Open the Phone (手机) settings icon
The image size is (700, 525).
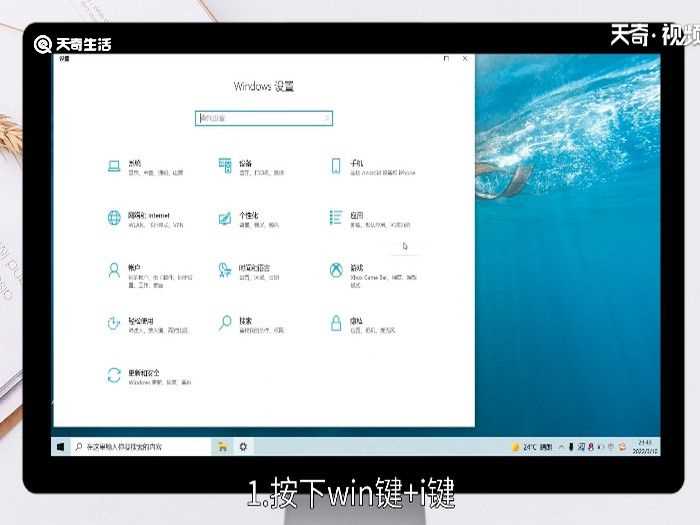[x=336, y=166]
